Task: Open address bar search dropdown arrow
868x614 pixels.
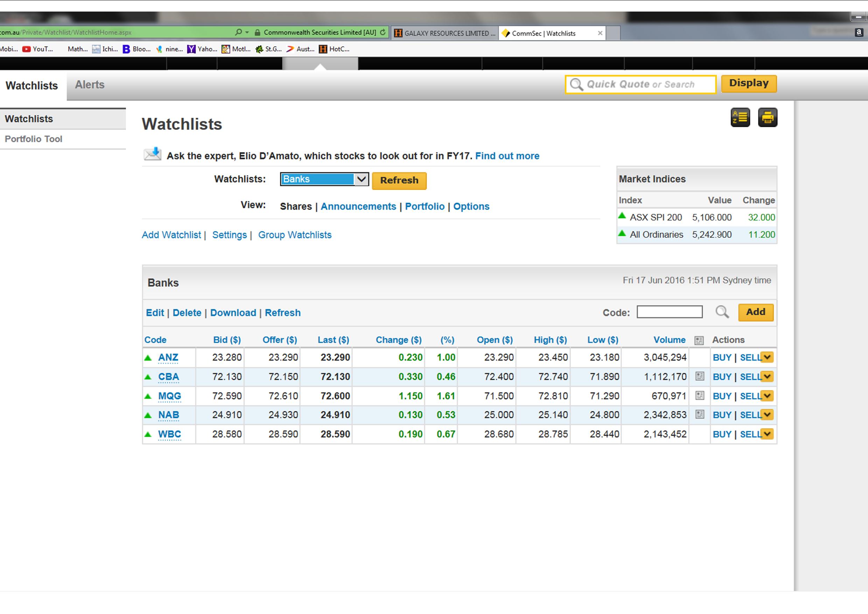Action: 247,33
